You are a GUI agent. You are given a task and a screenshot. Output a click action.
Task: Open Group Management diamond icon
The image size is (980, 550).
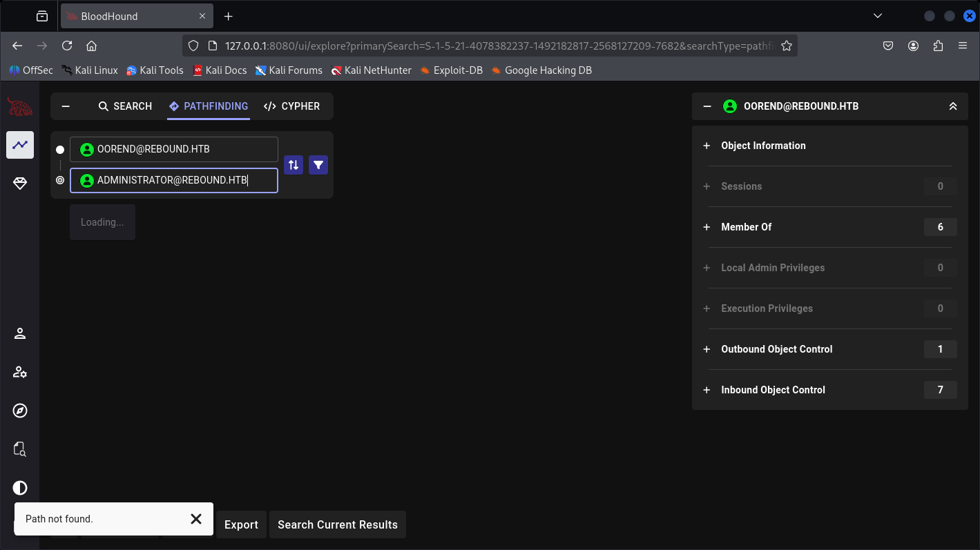pyautogui.click(x=20, y=183)
